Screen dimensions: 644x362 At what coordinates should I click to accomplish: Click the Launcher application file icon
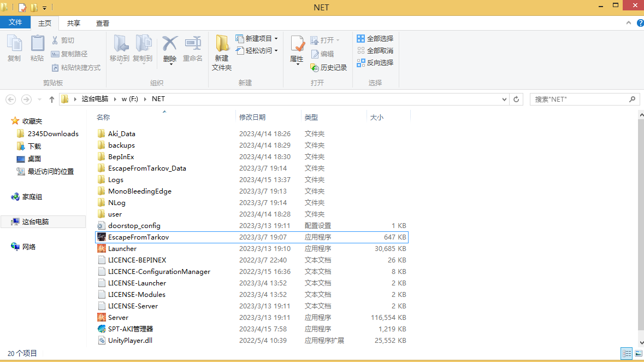coord(102,248)
